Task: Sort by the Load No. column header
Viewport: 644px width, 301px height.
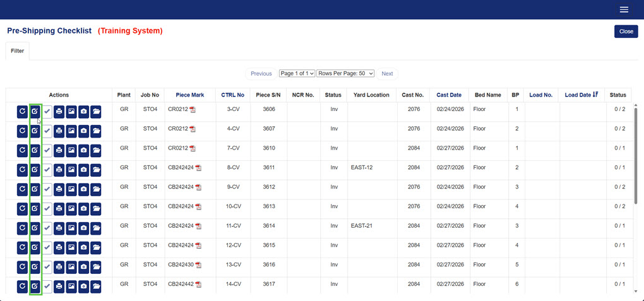Action: click(541, 95)
